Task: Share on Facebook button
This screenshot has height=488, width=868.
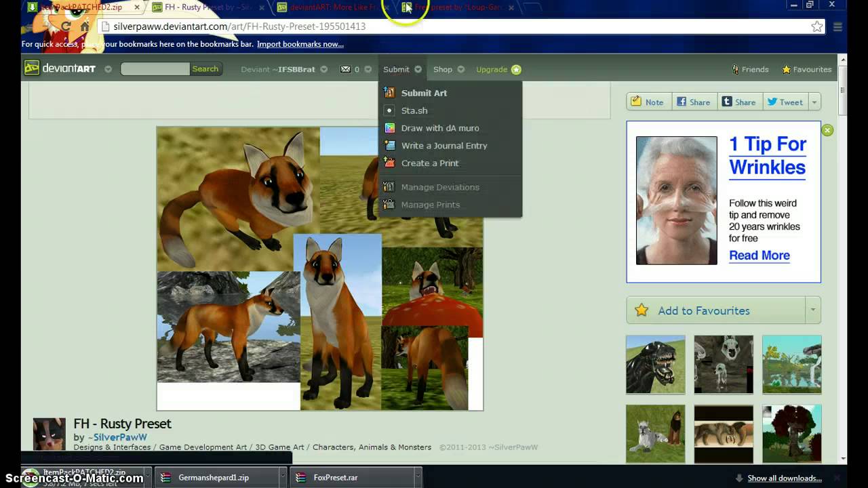Action: tap(693, 102)
